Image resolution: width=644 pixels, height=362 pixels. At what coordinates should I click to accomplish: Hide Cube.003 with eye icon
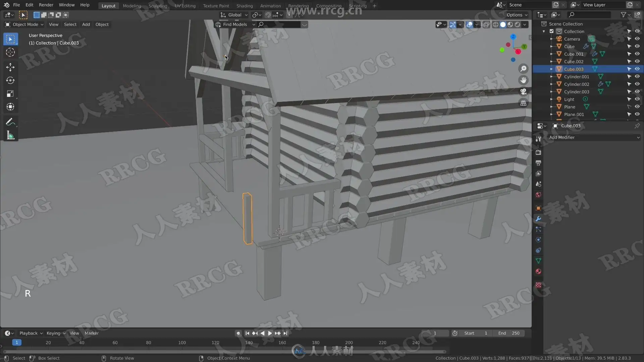(x=637, y=69)
